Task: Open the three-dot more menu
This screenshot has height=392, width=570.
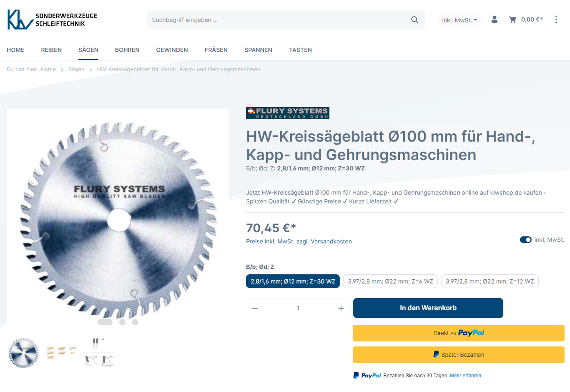Action: click(556, 20)
